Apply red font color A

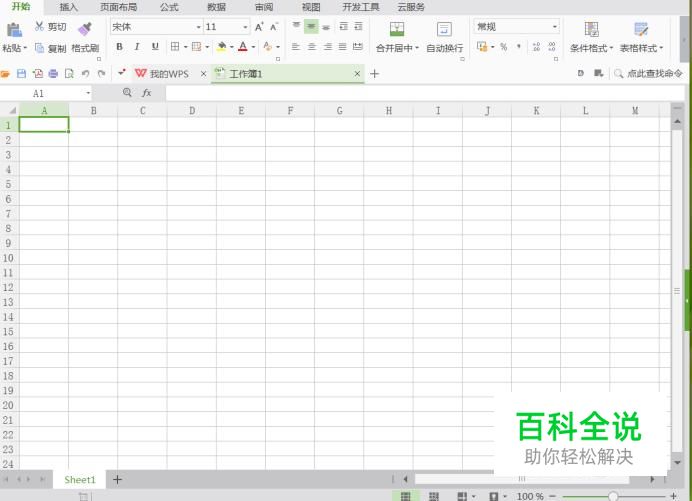tap(243, 46)
